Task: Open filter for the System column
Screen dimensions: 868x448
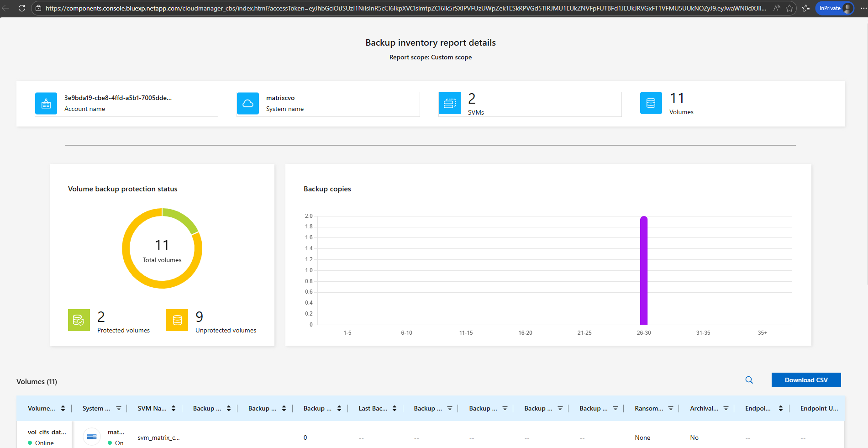Action: coord(119,408)
